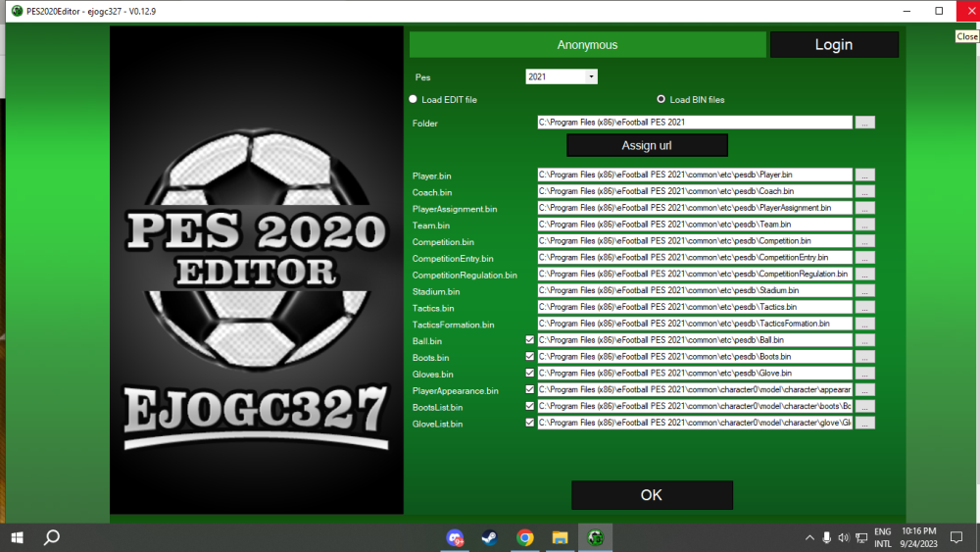Show hidden system tray icons
Image resolution: width=980 pixels, height=552 pixels.
(809, 537)
